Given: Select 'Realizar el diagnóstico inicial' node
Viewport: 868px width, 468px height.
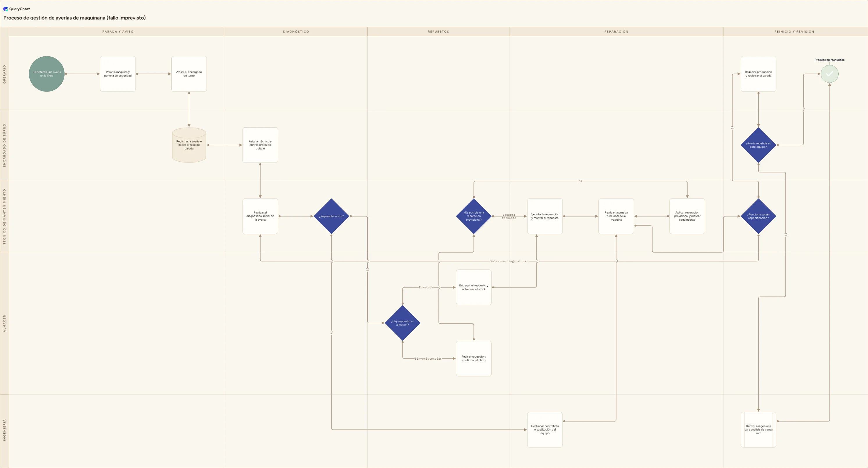Looking at the screenshot, I should coord(260,216).
